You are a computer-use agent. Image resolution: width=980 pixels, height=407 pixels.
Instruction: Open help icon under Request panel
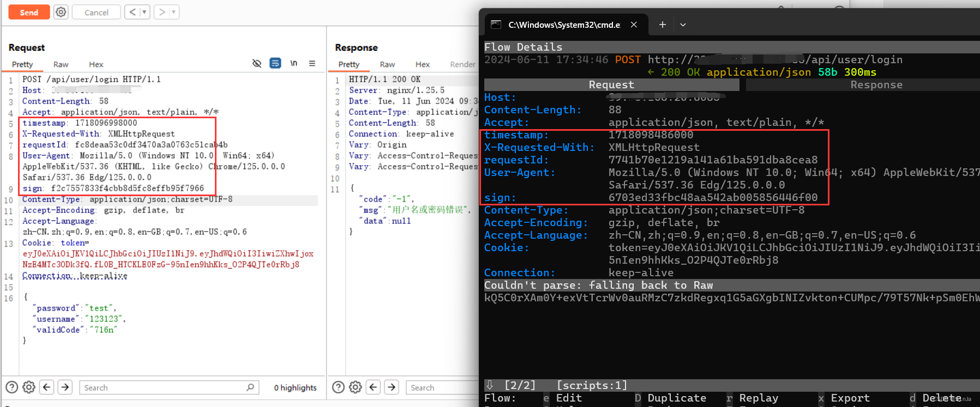(11, 387)
